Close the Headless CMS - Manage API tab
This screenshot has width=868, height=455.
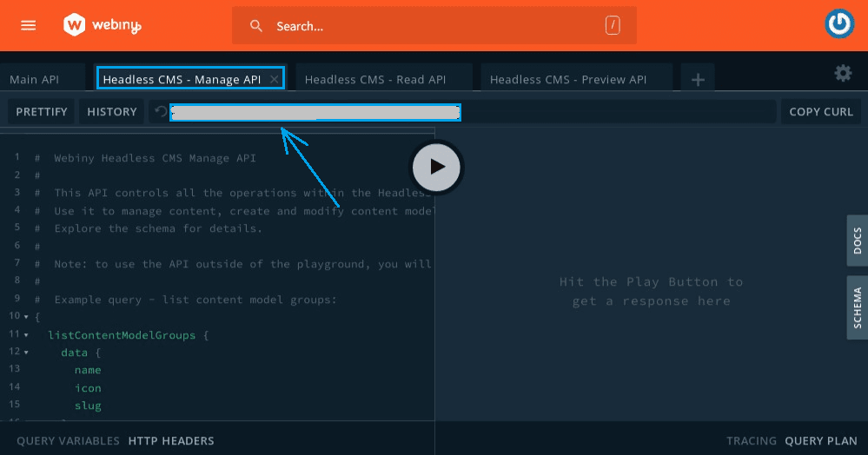[x=274, y=79]
